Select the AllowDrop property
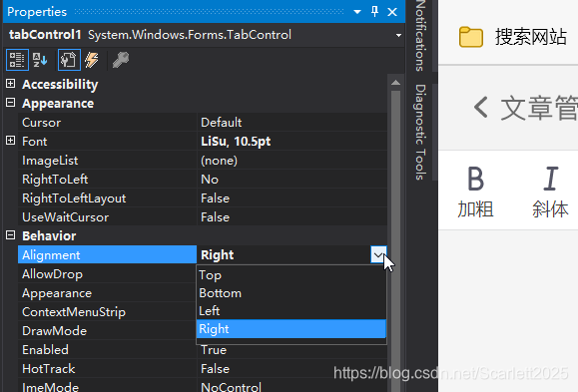Image resolution: width=578 pixels, height=392 pixels. tap(107, 274)
